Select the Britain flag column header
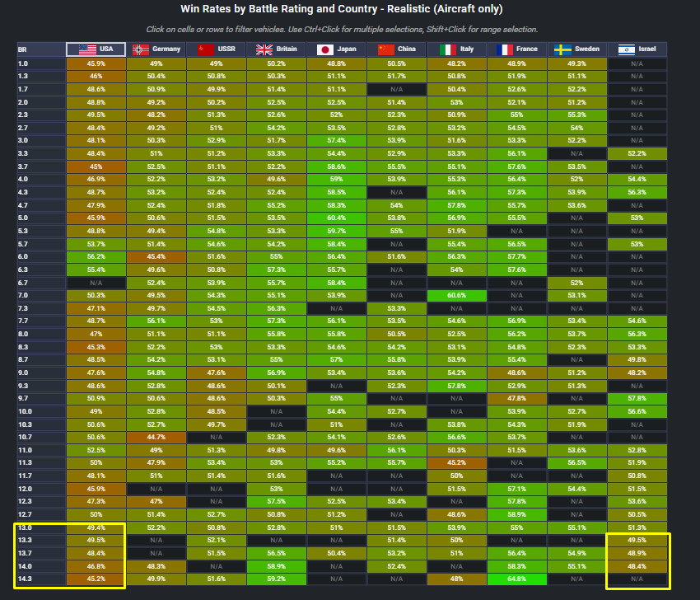The image size is (700, 600). click(264, 49)
